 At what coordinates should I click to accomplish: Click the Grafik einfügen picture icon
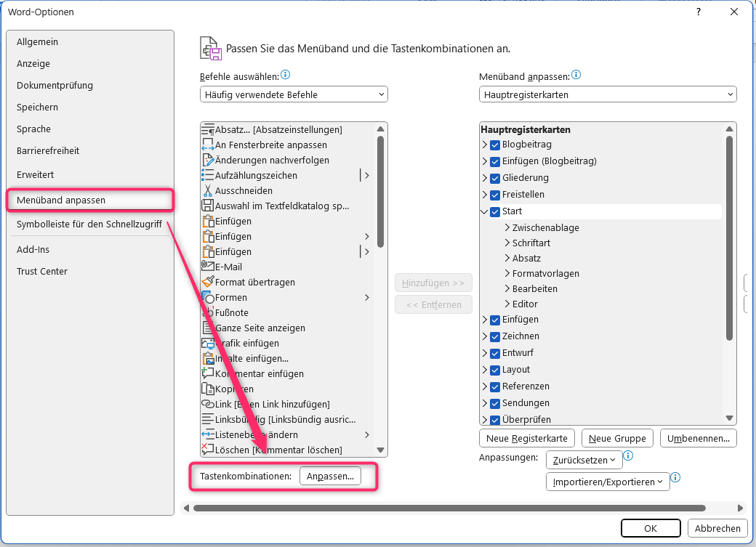(208, 343)
